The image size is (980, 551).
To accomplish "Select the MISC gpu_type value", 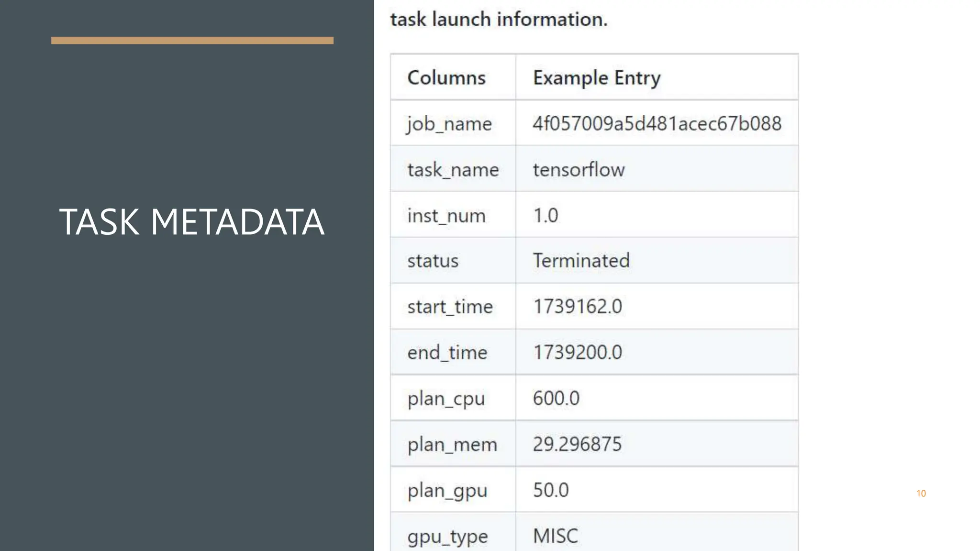I will click(556, 536).
